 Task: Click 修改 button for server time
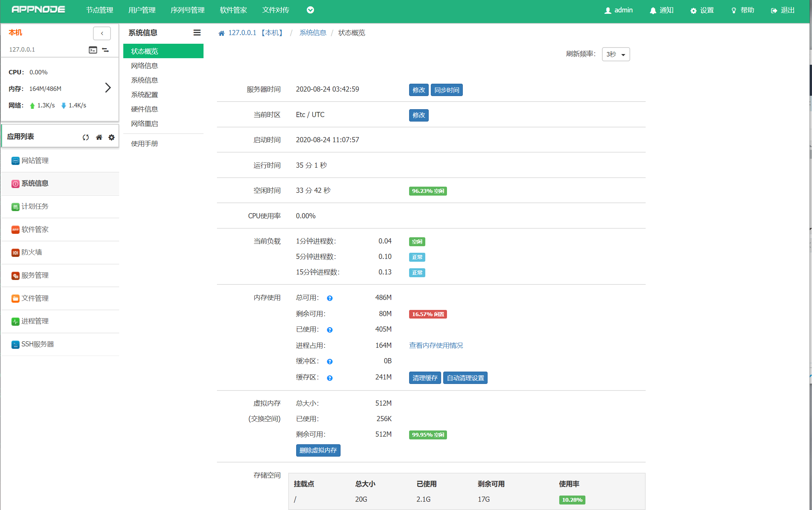419,90
